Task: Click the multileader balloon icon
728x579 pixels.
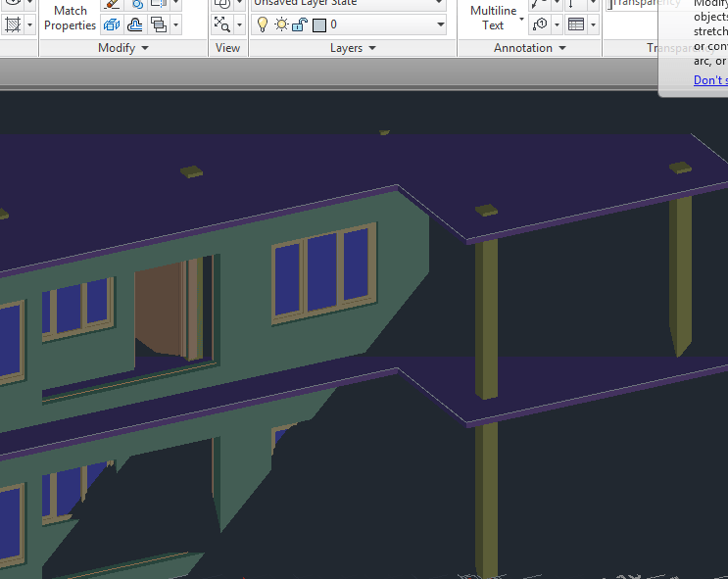Action: [540, 24]
